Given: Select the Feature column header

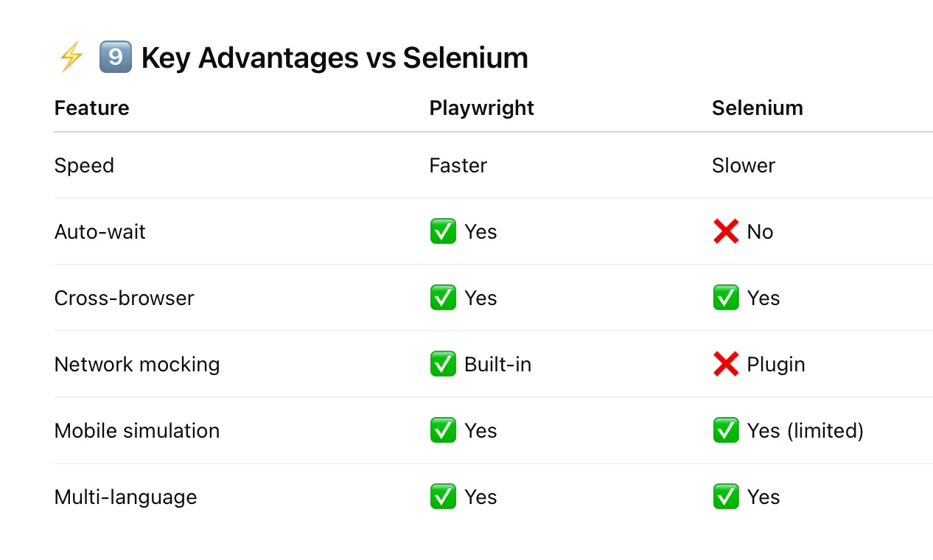Looking at the screenshot, I should coord(92,108).
